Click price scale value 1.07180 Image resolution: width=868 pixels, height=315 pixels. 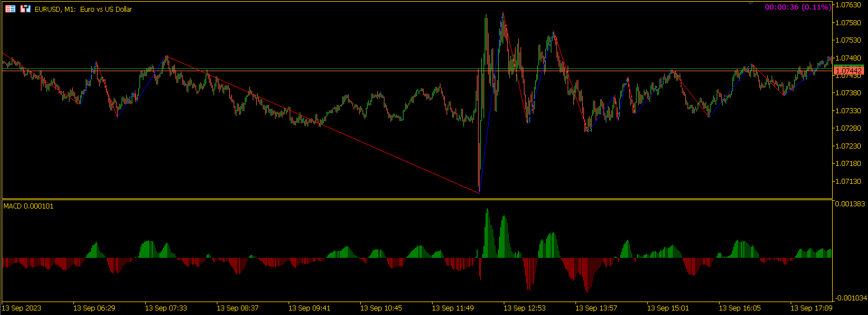point(848,164)
